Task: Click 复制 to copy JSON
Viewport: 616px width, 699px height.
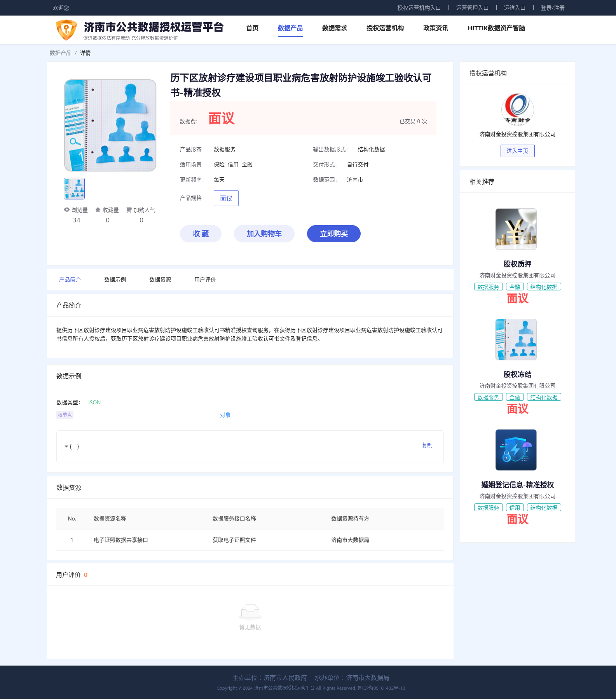Action: coord(427,445)
